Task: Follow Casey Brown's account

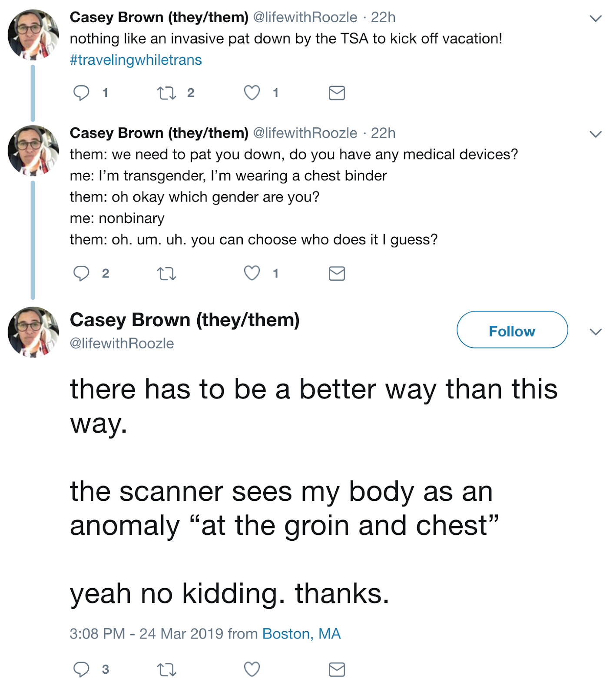Action: click(512, 330)
